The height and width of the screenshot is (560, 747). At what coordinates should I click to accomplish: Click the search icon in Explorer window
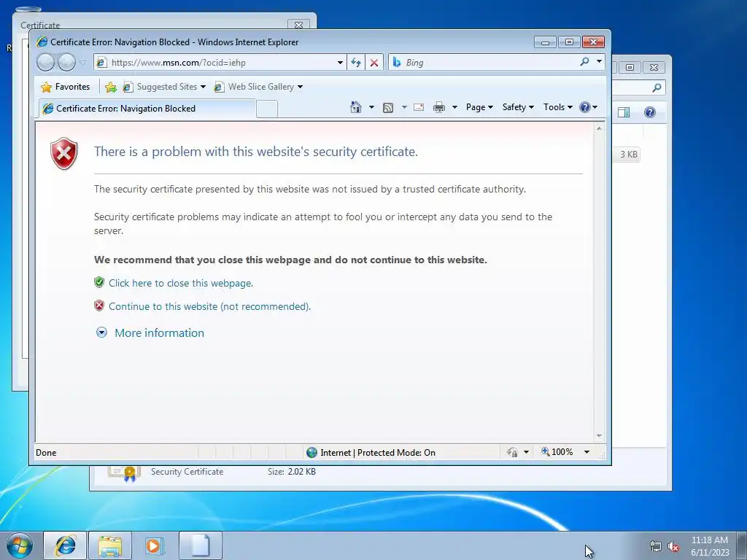[x=657, y=87]
